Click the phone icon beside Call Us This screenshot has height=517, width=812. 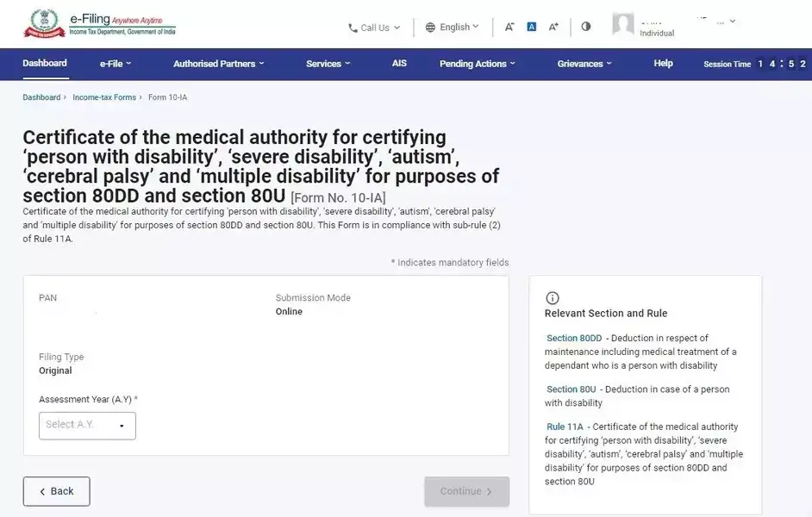[352, 27]
